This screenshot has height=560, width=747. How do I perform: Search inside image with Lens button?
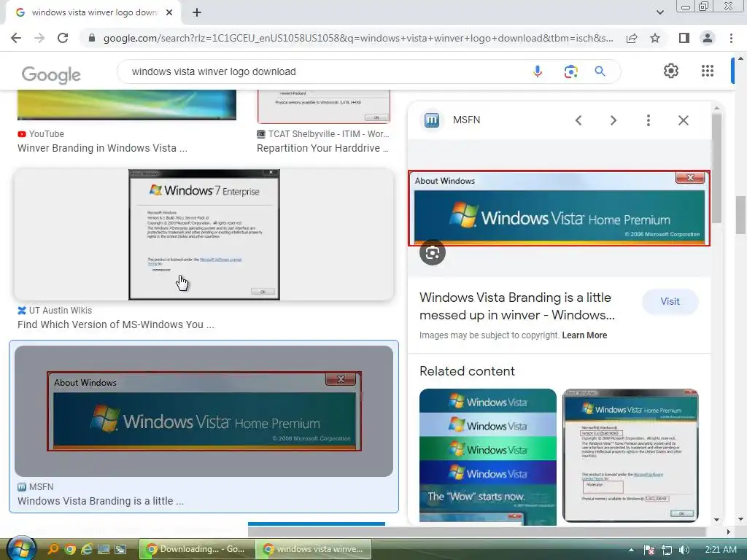click(x=433, y=253)
